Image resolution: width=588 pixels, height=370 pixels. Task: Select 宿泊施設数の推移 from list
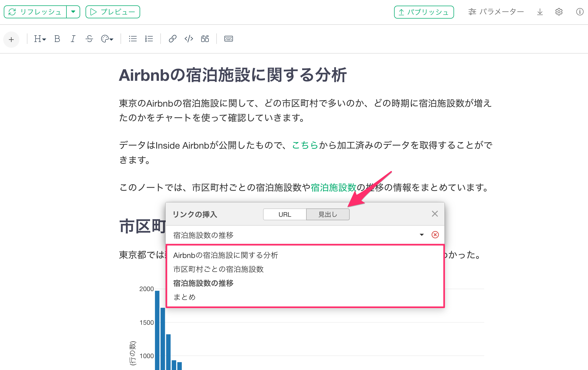pyautogui.click(x=305, y=283)
